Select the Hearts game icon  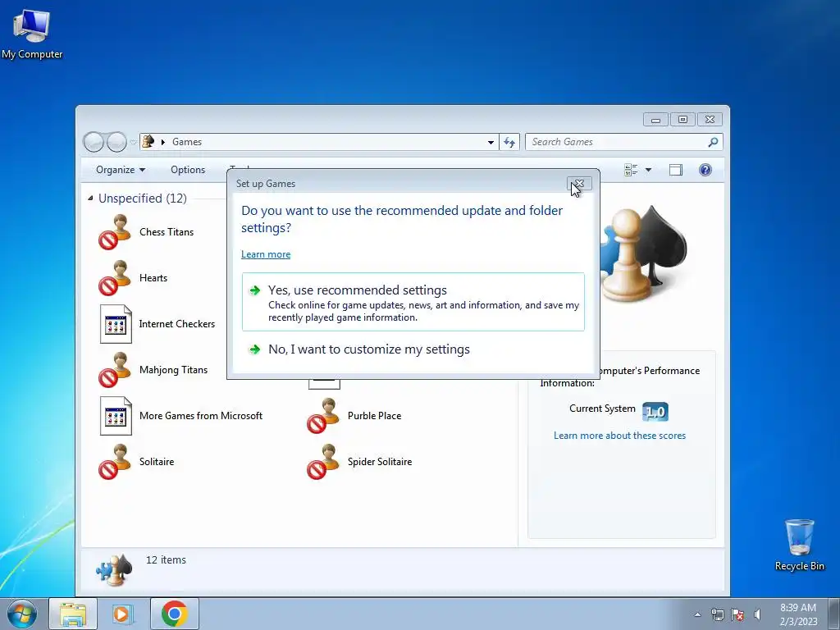coord(115,278)
